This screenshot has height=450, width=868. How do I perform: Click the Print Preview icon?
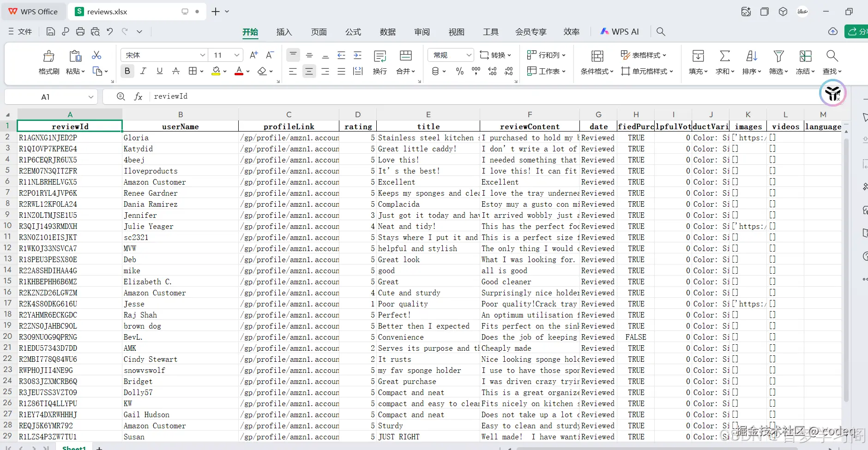click(95, 31)
